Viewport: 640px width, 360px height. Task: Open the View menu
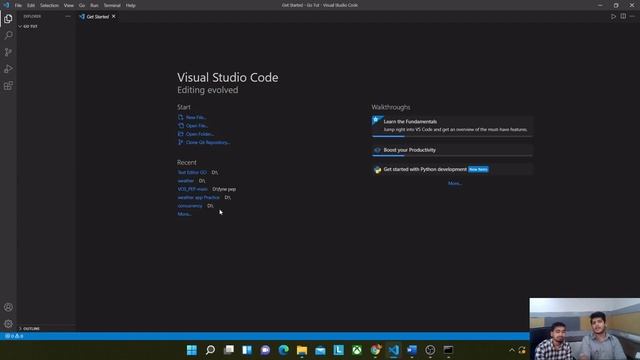tap(69, 5)
